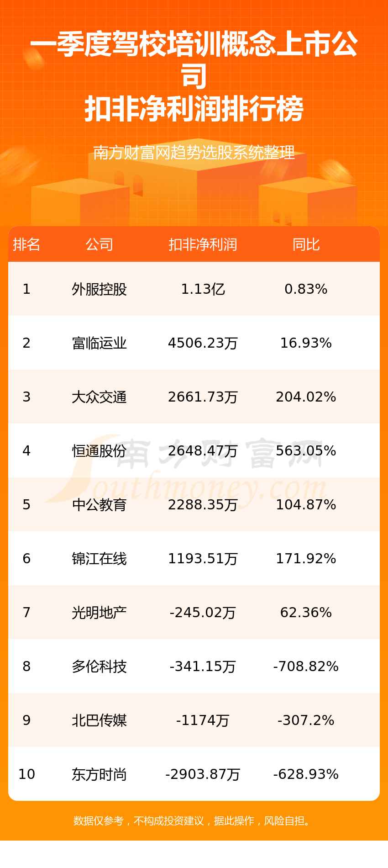Viewport: 388px width, 868px height.
Task: Select company name 锦江在线
Action: click(100, 559)
